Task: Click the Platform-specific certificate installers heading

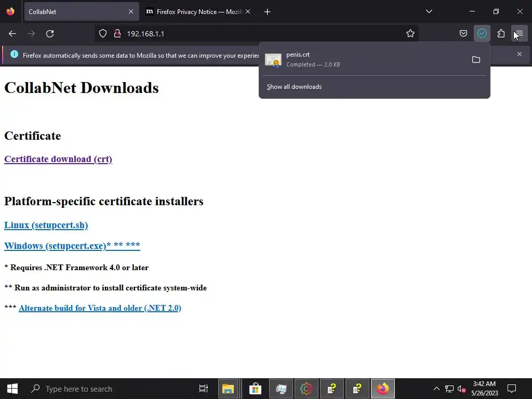Action: click(104, 201)
